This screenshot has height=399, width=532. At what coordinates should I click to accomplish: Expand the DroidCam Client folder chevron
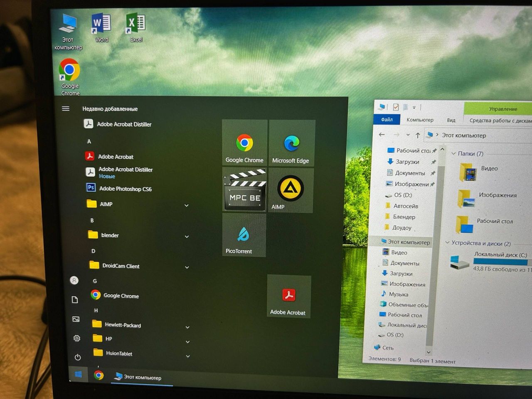(x=187, y=267)
